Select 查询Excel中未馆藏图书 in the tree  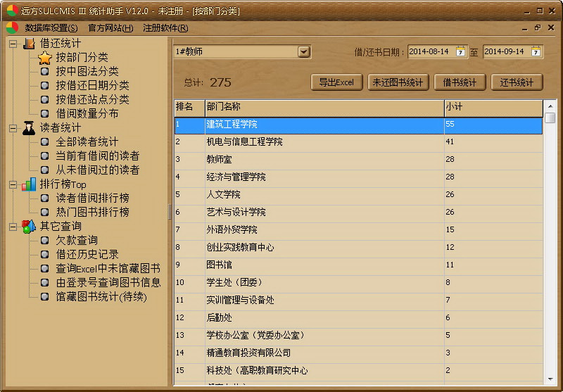click(x=108, y=269)
